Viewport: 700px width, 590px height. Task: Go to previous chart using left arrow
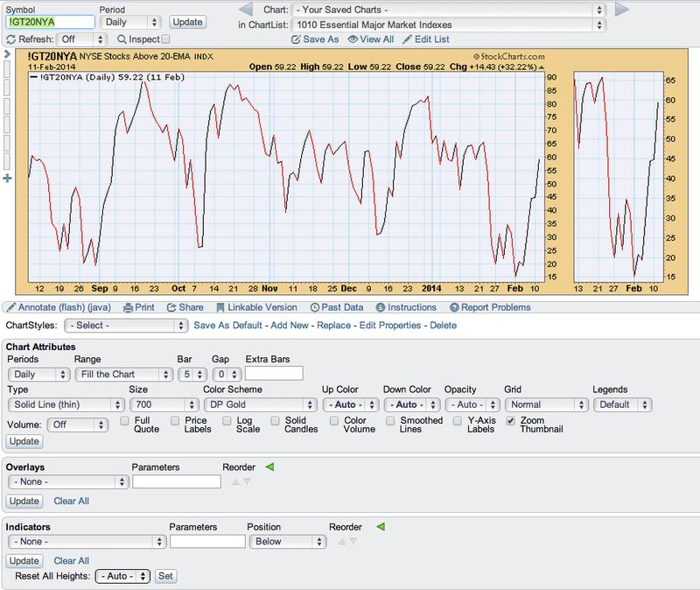point(246,10)
